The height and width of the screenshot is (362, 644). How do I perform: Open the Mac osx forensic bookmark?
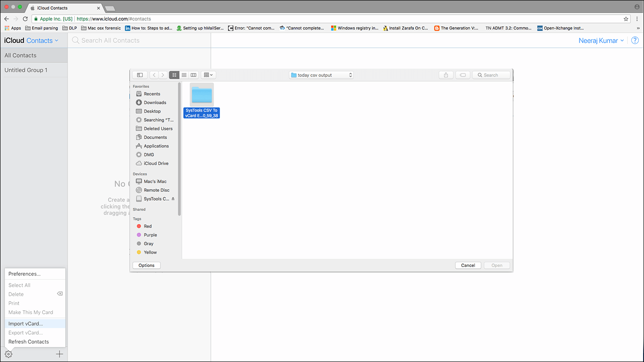(101, 28)
